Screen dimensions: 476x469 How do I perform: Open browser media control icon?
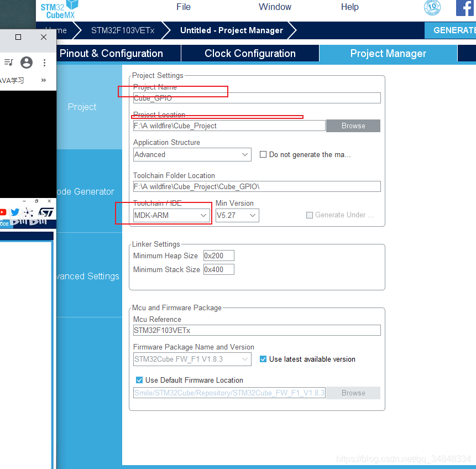(9, 62)
